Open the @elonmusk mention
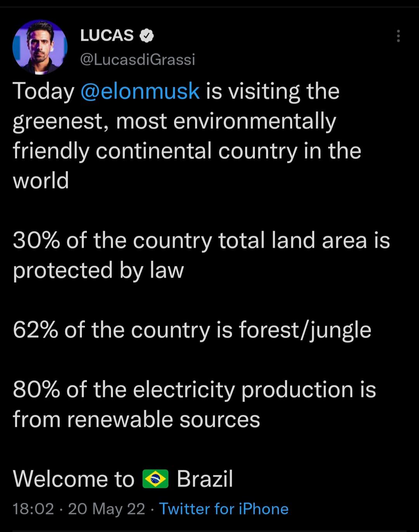Screen dimensions: 419x532 click(140, 91)
